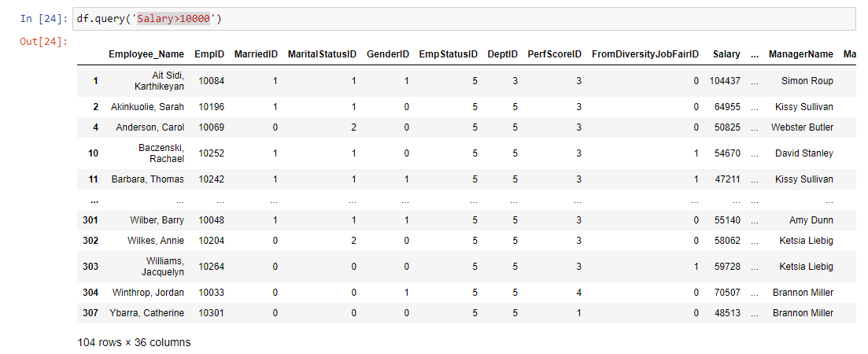Screen dimensions: 868x354
Task: Click the salary value 47211
Action: 727,179
